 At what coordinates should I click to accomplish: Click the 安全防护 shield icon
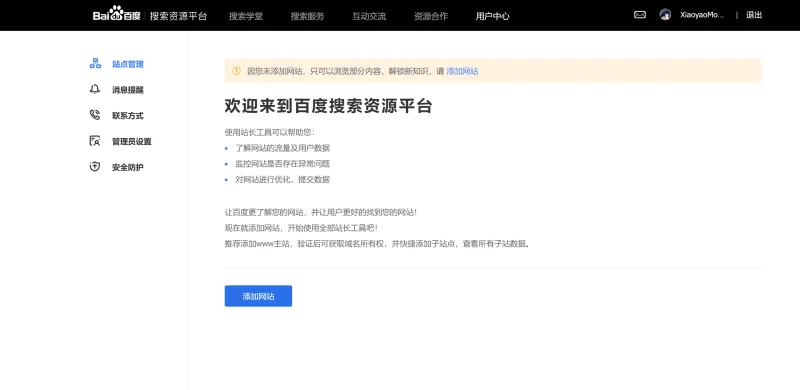(95, 167)
